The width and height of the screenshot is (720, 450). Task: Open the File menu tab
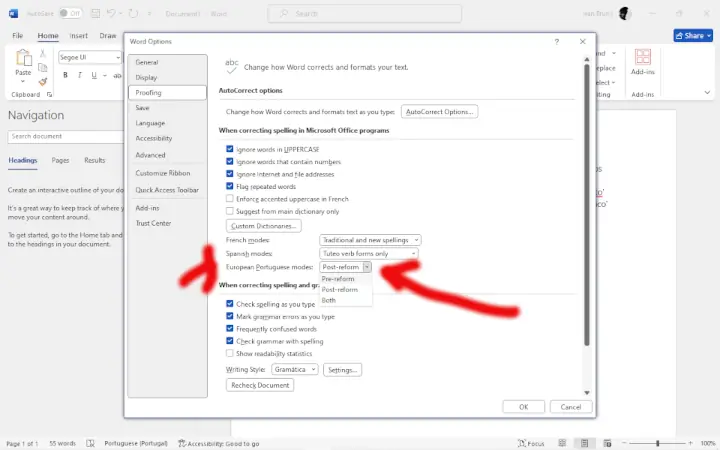point(17,35)
